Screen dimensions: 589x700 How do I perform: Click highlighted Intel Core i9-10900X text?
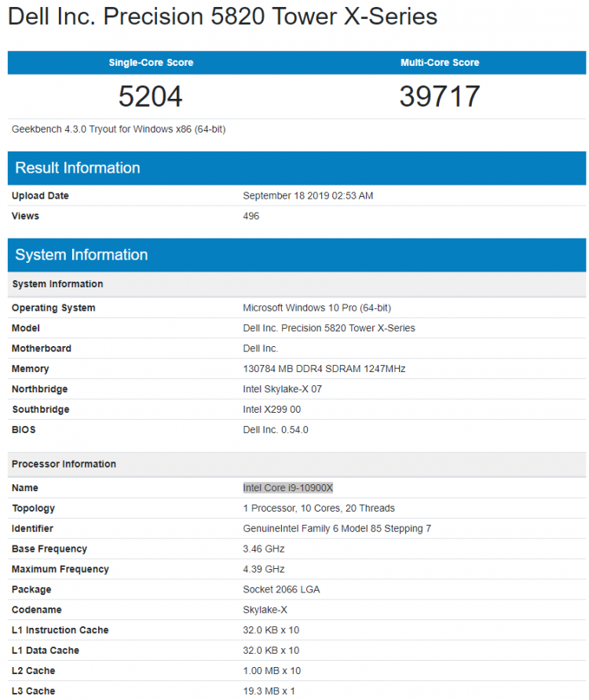coord(287,487)
